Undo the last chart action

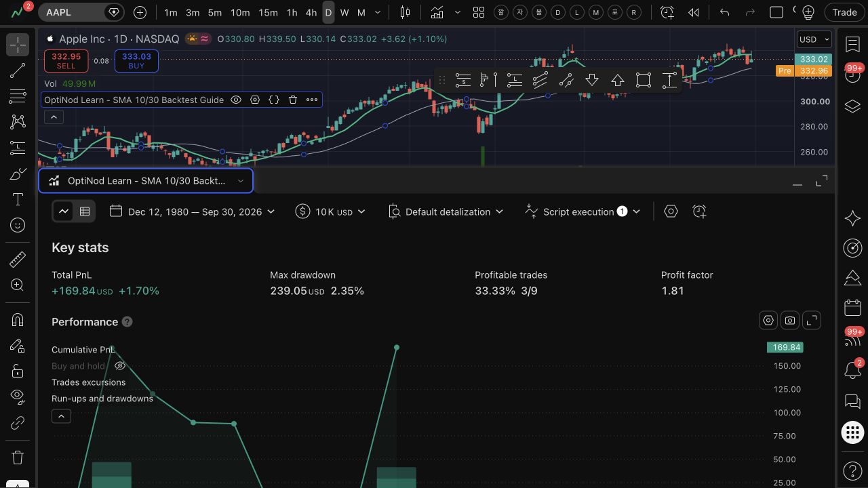click(x=724, y=12)
